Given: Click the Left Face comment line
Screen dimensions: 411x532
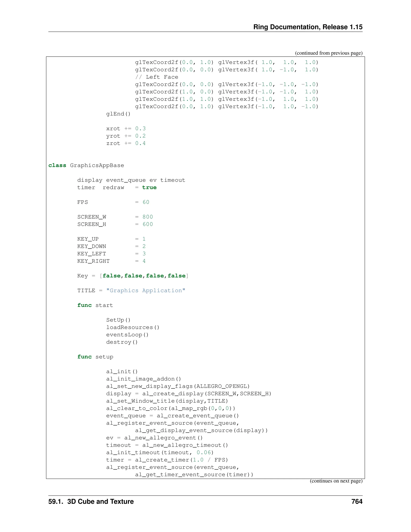Looking at the screenshot, I should (x=157, y=77).
